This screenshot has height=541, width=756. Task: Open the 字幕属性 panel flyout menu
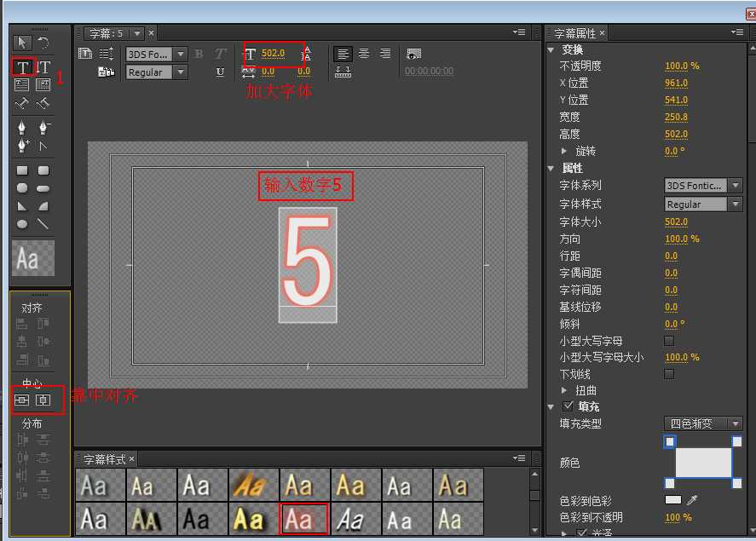click(x=737, y=32)
